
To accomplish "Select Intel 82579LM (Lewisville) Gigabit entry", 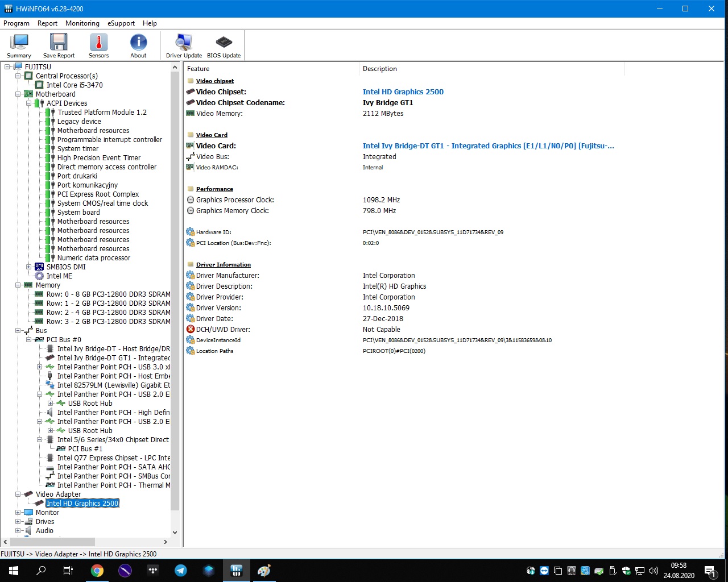I will (114, 385).
